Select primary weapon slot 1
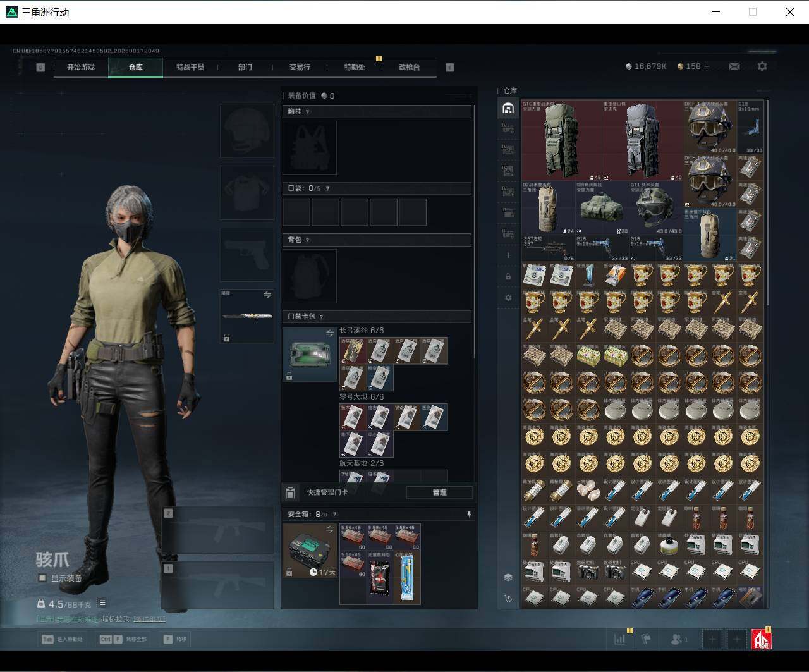The width and height of the screenshot is (809, 672). point(217,586)
